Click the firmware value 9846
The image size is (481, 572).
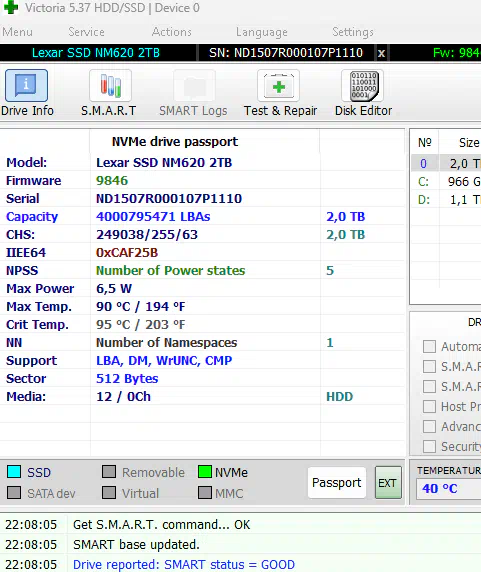112,181
